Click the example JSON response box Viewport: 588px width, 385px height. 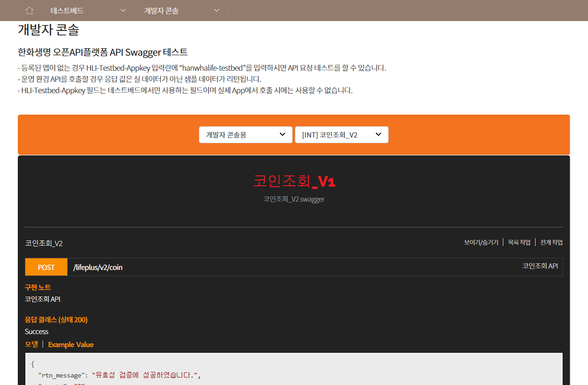[x=294, y=369]
